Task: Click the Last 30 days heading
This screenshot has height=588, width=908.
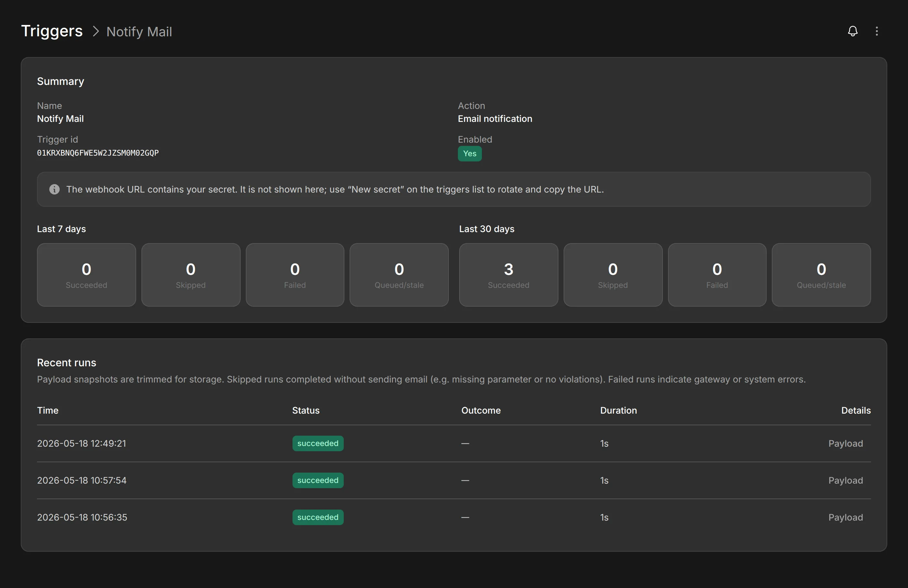Action: coord(487,229)
